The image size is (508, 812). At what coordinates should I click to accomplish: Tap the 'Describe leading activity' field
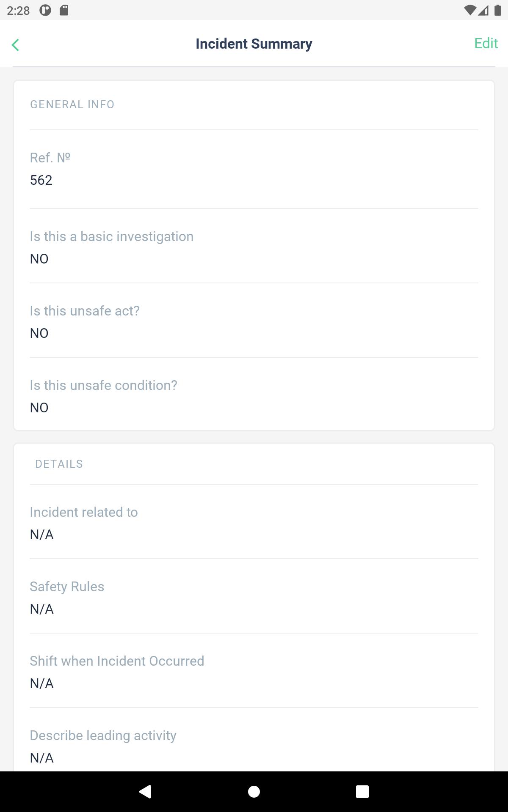254,746
